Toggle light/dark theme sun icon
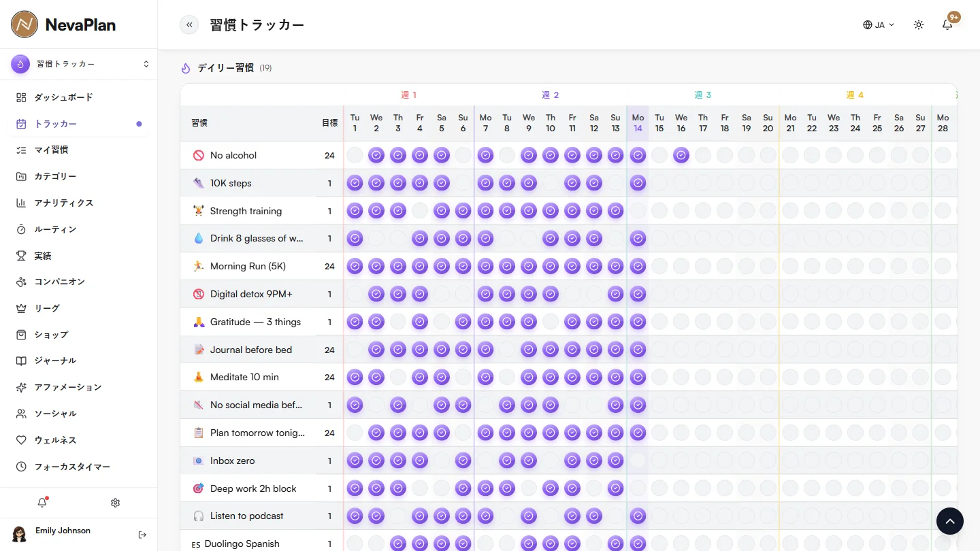This screenshot has height=551, width=980. (x=919, y=24)
